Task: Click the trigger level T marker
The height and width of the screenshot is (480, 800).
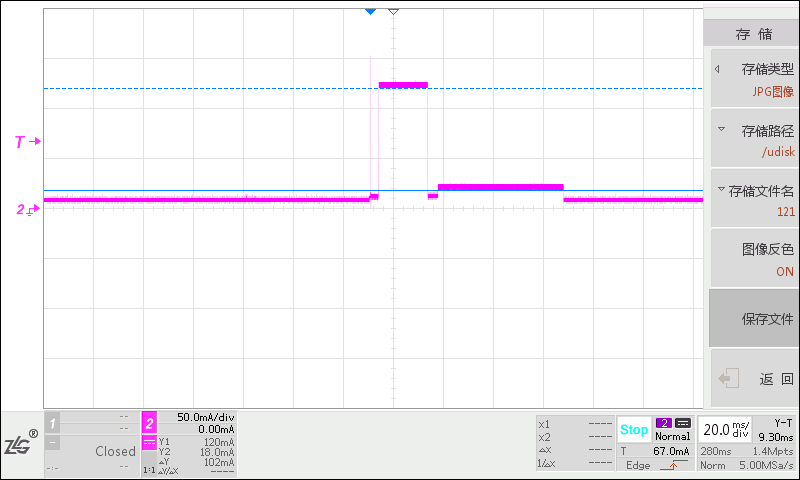Action: click(x=26, y=142)
